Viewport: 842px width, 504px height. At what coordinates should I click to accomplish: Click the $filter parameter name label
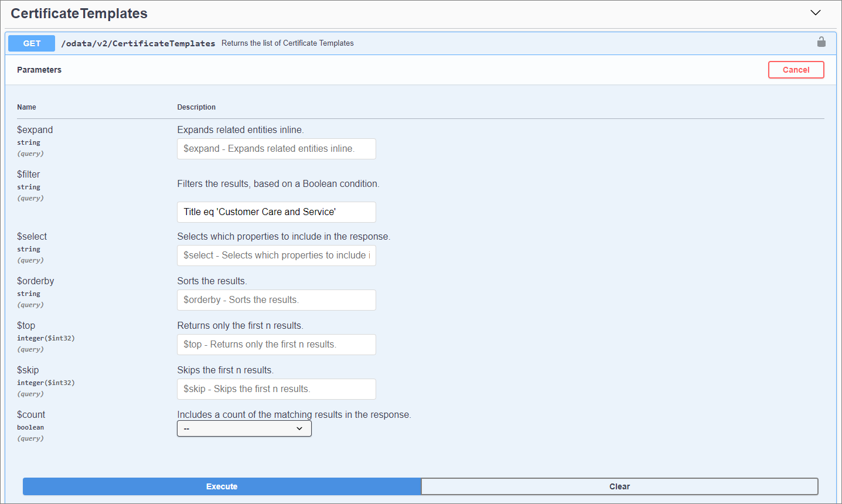tap(29, 174)
